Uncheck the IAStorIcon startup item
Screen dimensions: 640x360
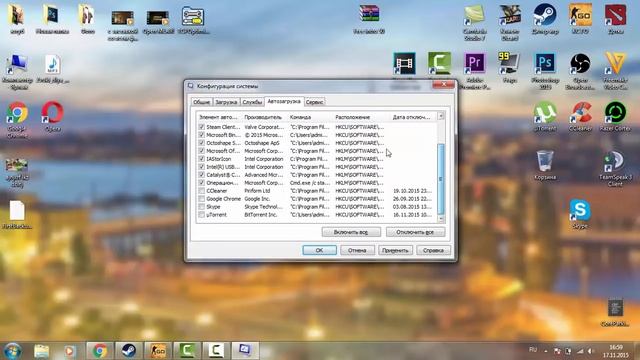pyautogui.click(x=202, y=159)
